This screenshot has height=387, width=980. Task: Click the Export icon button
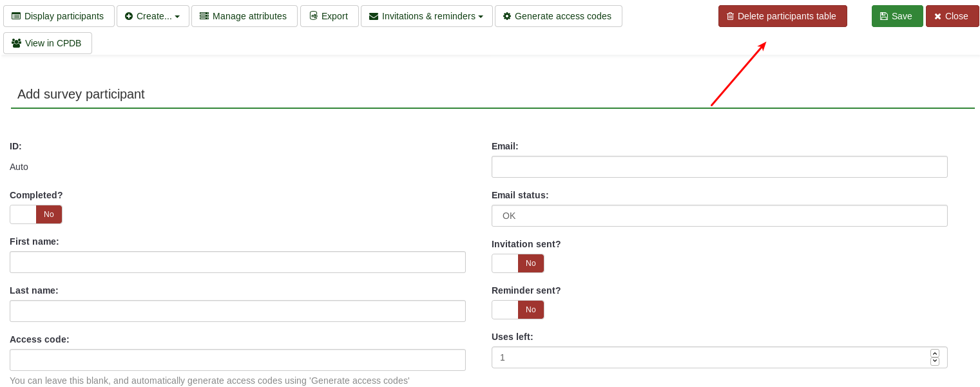pyautogui.click(x=314, y=16)
